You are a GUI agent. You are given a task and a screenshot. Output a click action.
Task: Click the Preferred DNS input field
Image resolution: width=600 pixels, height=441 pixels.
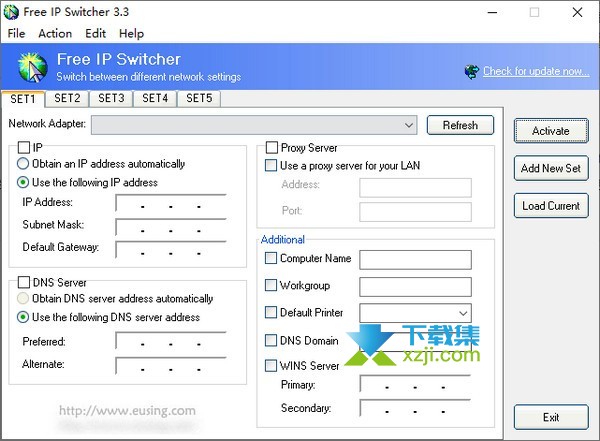pyautogui.click(x=171, y=341)
